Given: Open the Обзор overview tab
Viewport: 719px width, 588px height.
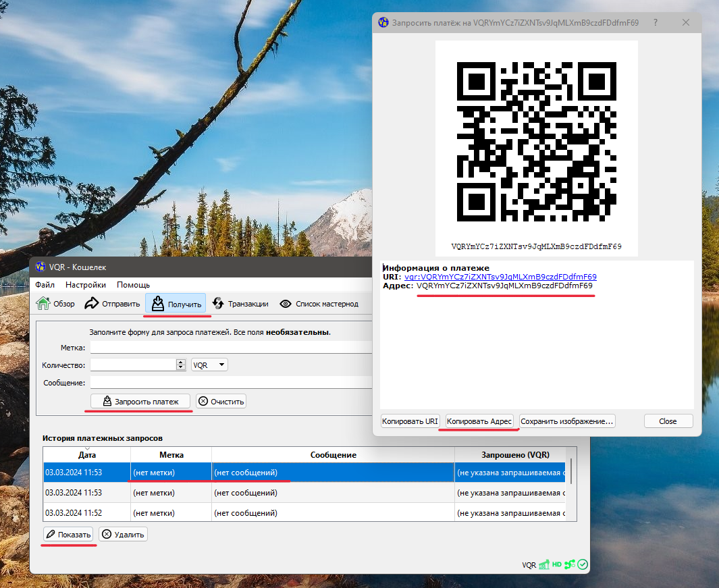Looking at the screenshot, I should coord(55,304).
